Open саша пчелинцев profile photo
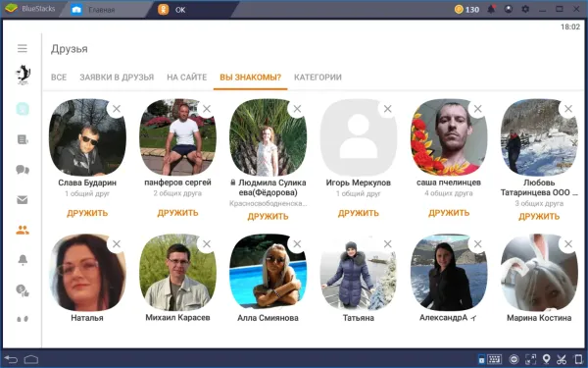This screenshot has height=368, width=588. click(x=449, y=137)
